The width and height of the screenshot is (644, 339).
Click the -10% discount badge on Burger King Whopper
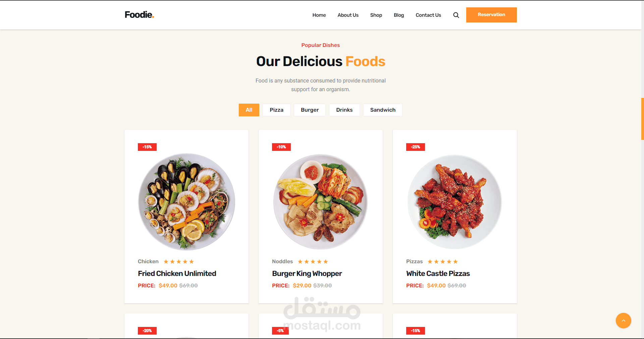281,147
